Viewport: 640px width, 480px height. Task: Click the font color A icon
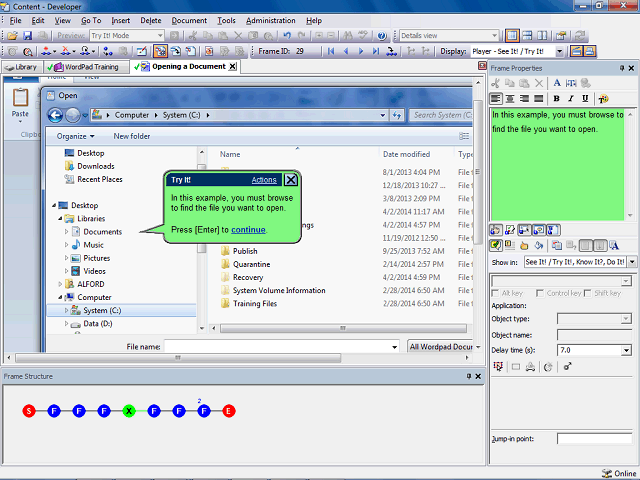coord(557,83)
